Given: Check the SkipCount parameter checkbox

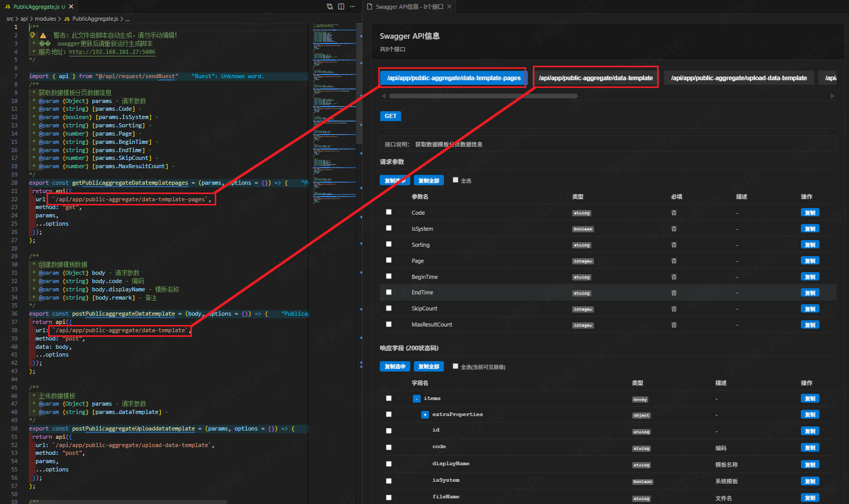Looking at the screenshot, I should 389,308.
